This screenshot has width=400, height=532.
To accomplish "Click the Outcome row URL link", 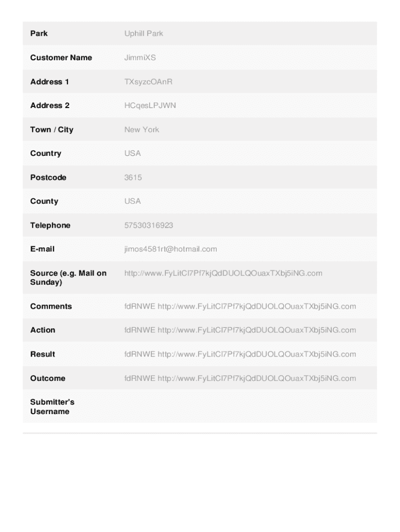I will 257,378.
